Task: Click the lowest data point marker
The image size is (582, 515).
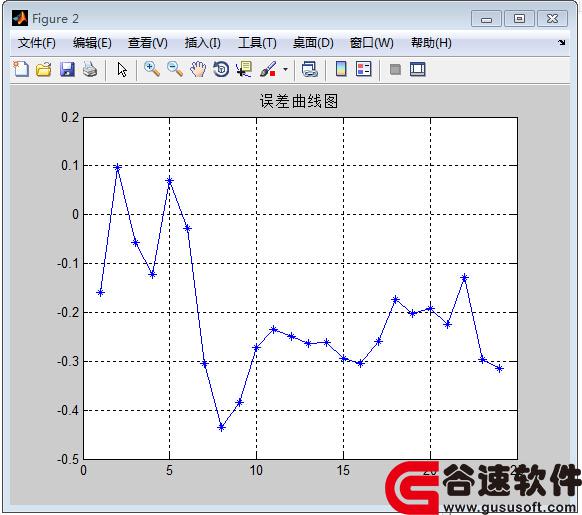Action: click(222, 427)
